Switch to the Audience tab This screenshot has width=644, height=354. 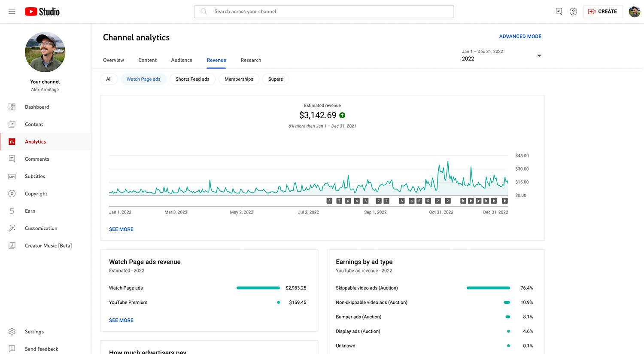tap(181, 60)
